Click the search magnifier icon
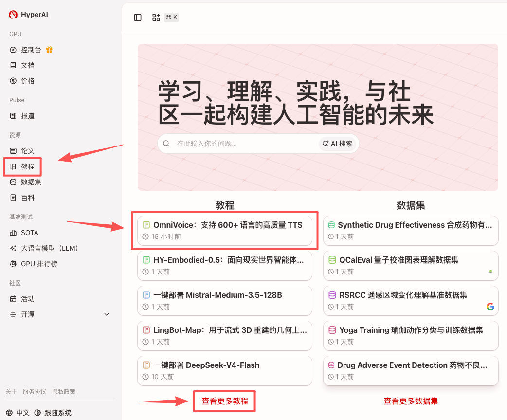507x420 pixels. [166, 144]
